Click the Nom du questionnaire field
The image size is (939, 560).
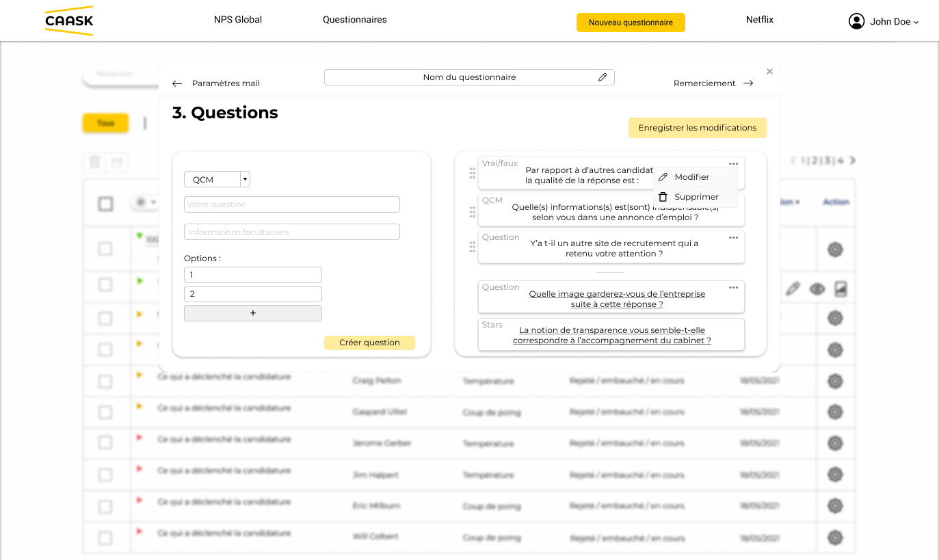tap(469, 77)
